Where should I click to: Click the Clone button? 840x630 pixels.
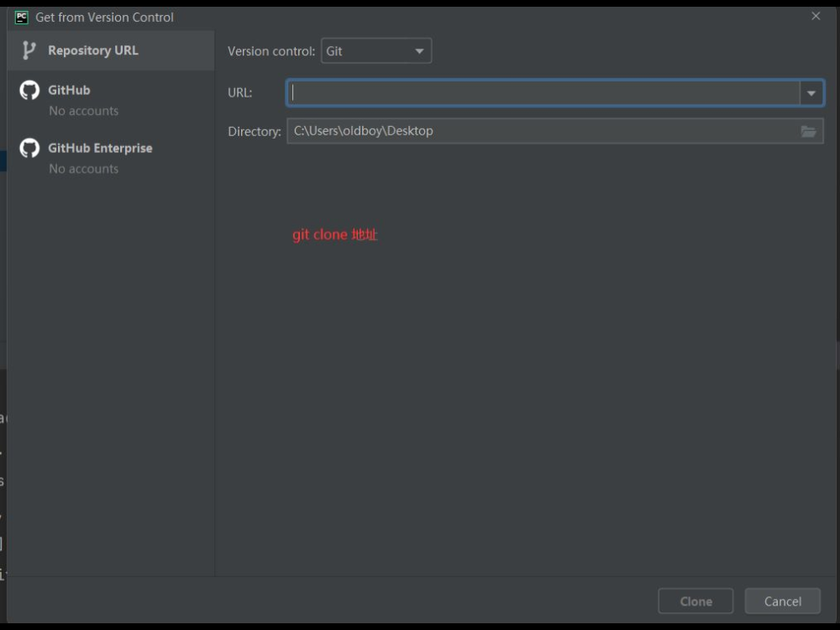pyautogui.click(x=696, y=601)
